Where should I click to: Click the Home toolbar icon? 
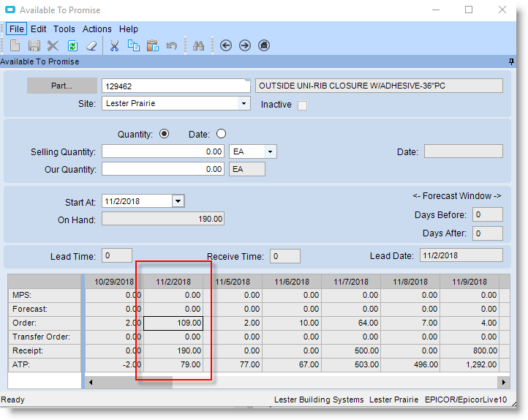coord(264,45)
